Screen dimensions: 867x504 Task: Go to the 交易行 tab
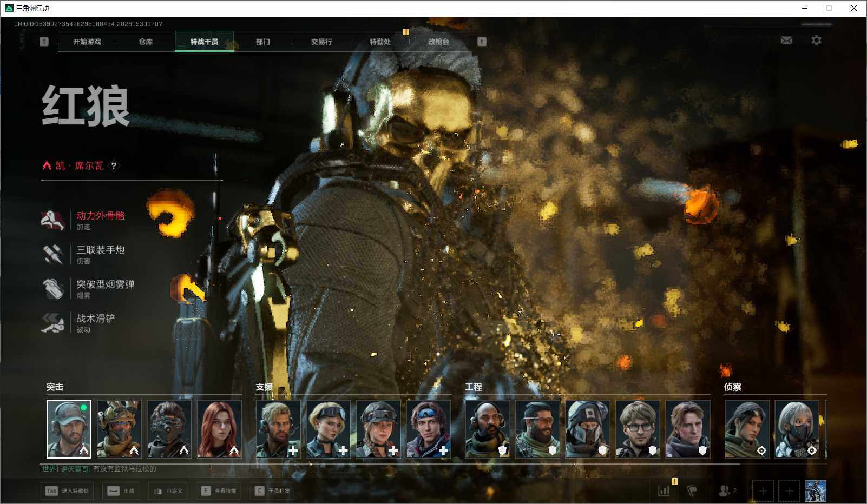pos(321,42)
